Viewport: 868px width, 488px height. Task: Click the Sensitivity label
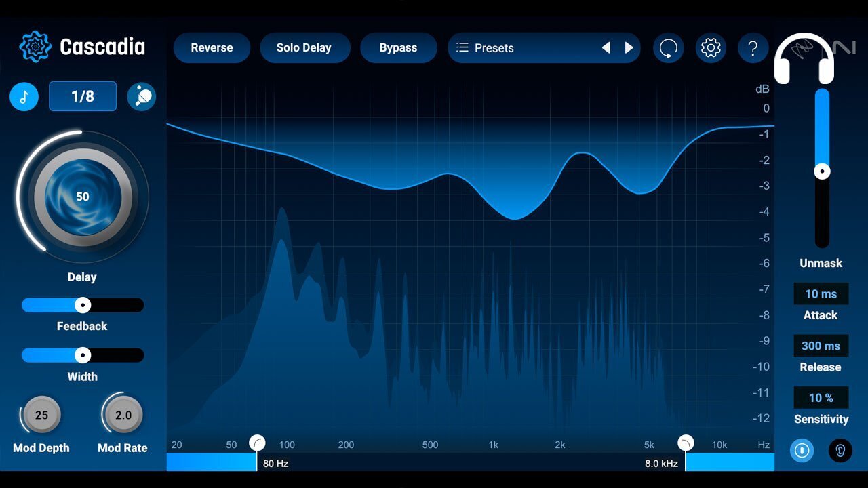tap(821, 419)
